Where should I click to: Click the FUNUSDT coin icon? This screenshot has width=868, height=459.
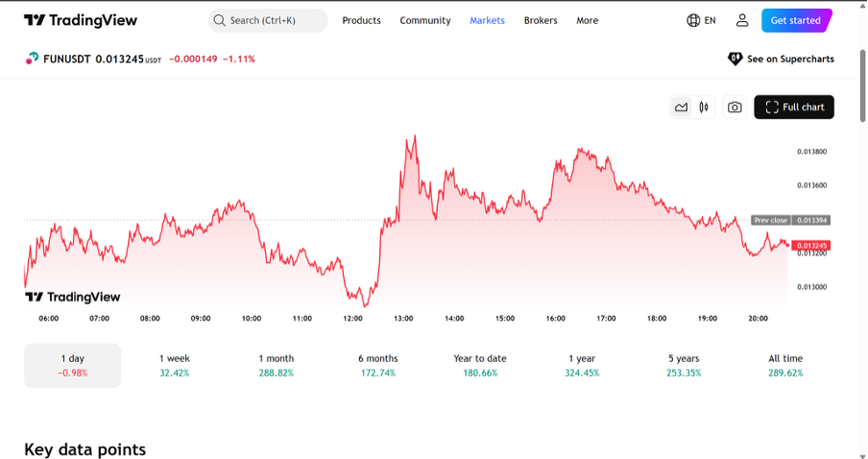(x=32, y=59)
